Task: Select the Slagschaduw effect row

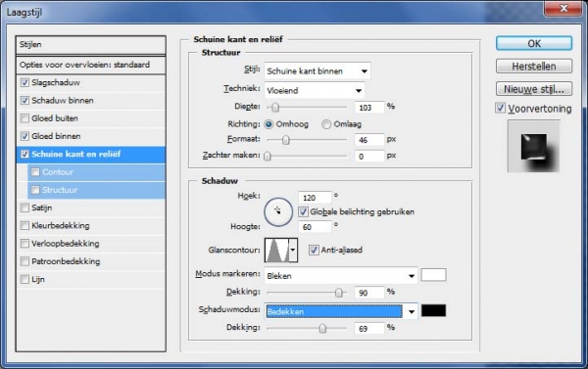Action: [x=91, y=83]
